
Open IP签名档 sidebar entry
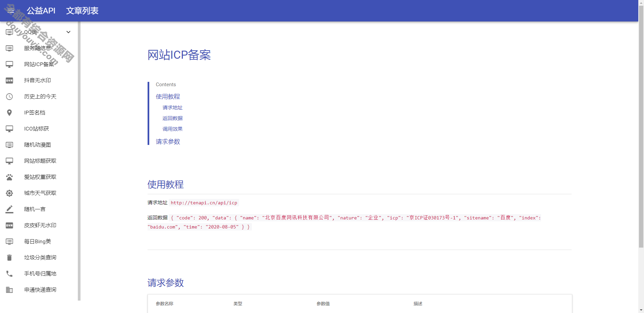(35, 113)
